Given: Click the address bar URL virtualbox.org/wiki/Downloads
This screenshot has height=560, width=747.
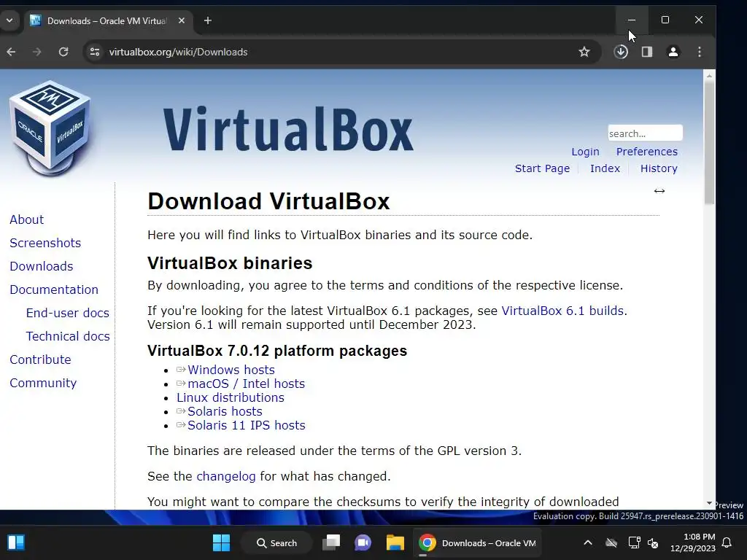Looking at the screenshot, I should (178, 52).
